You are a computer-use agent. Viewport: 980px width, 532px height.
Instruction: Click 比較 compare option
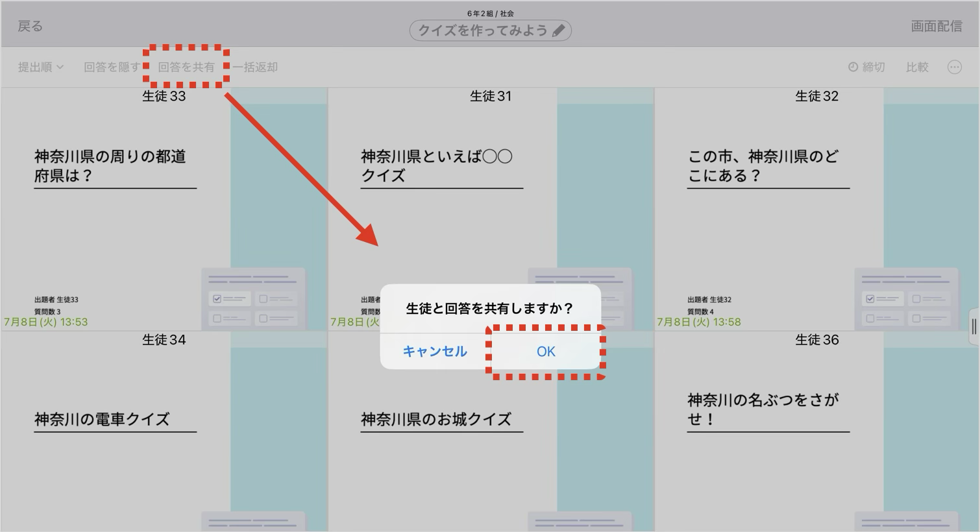[917, 67]
